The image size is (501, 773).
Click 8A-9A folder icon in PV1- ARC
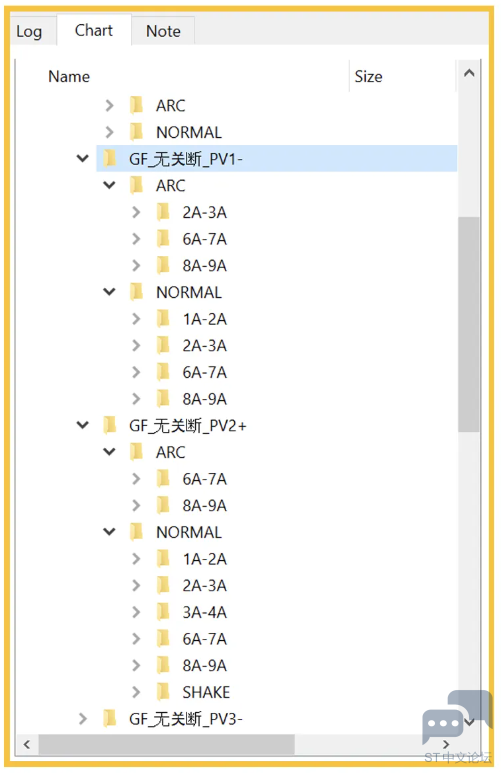[163, 265]
